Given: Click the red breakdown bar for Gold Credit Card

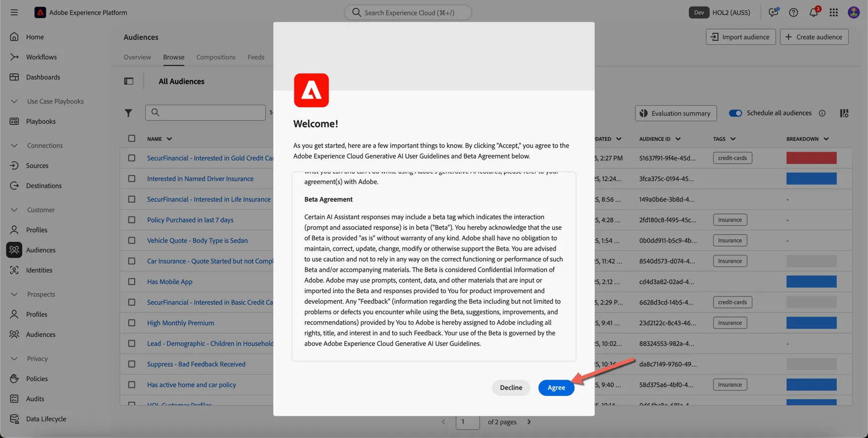Looking at the screenshot, I should [811, 158].
